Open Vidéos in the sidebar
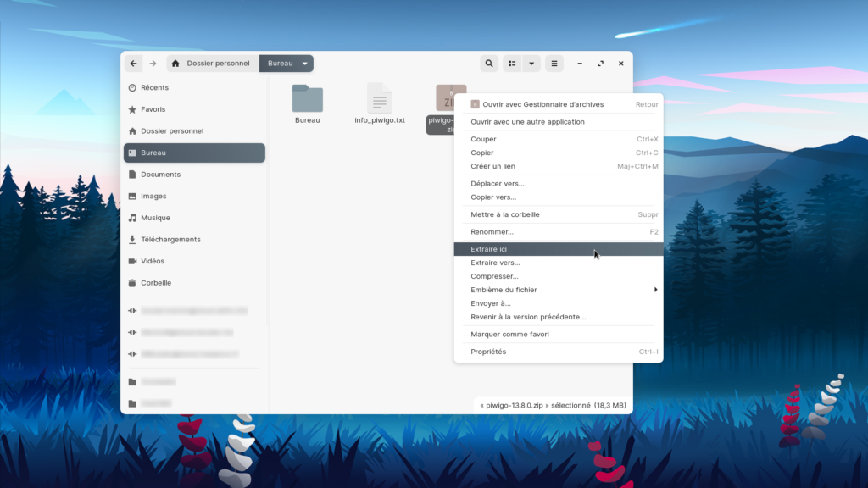Screen dimensions: 868x488 pyautogui.click(x=194, y=261)
